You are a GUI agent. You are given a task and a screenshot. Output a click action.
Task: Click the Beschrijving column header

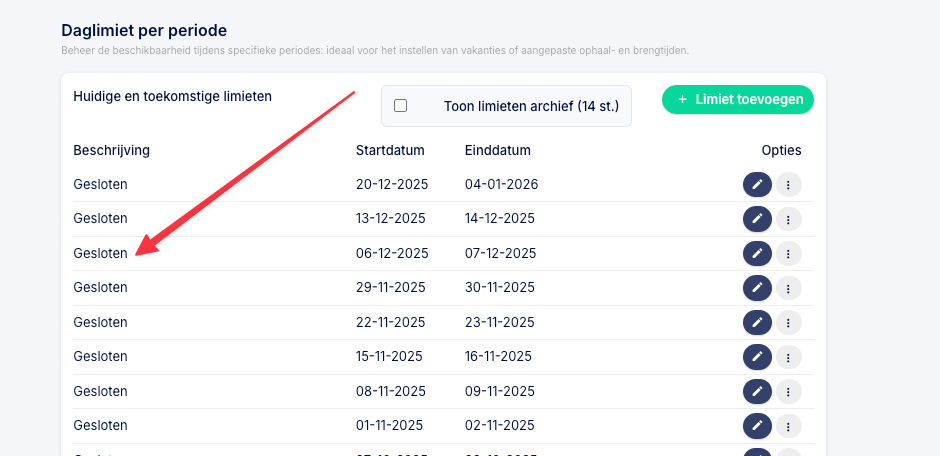coord(111,151)
